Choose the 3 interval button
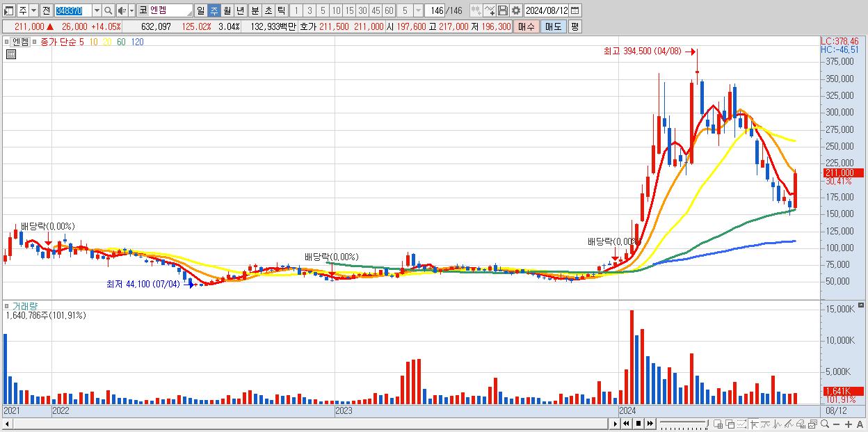Viewport: 868px width, 432px height. coord(310,10)
